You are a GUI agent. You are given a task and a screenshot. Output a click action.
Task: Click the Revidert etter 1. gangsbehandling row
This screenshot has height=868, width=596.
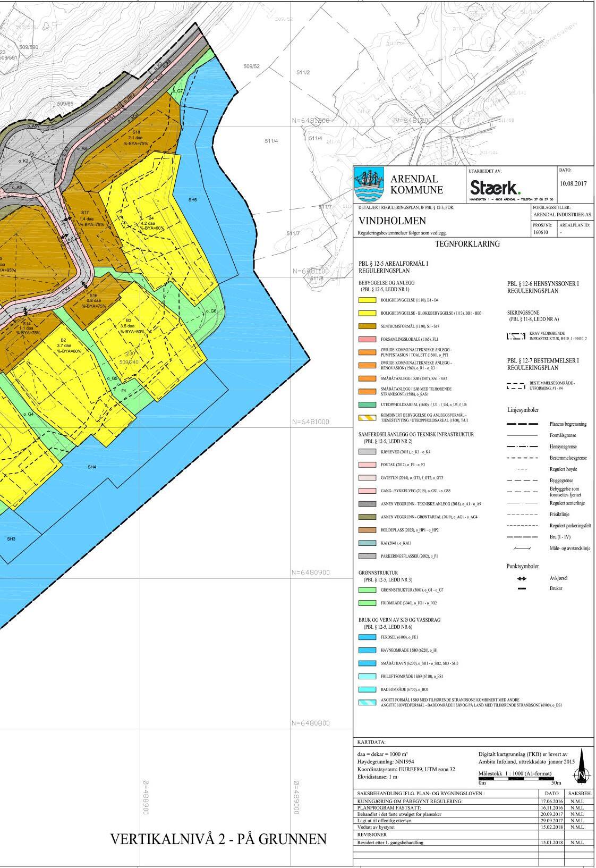472,842
